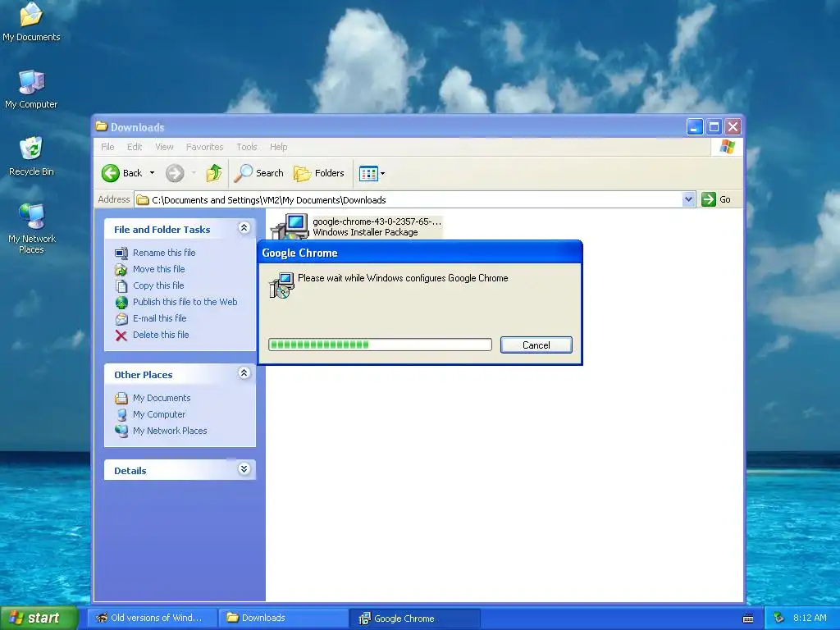Screen dimensions: 840x630
Task: Click the Google Chrome dialog title bar
Action: [420, 253]
